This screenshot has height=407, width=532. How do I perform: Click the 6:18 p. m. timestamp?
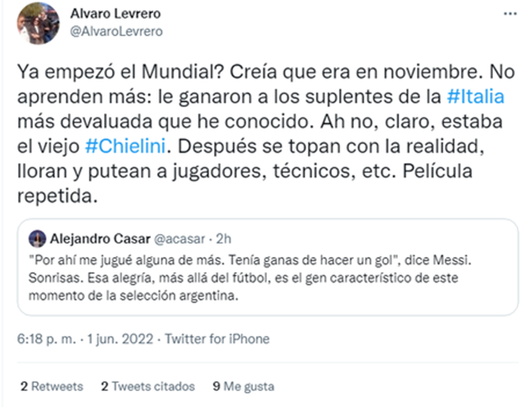click(46, 339)
